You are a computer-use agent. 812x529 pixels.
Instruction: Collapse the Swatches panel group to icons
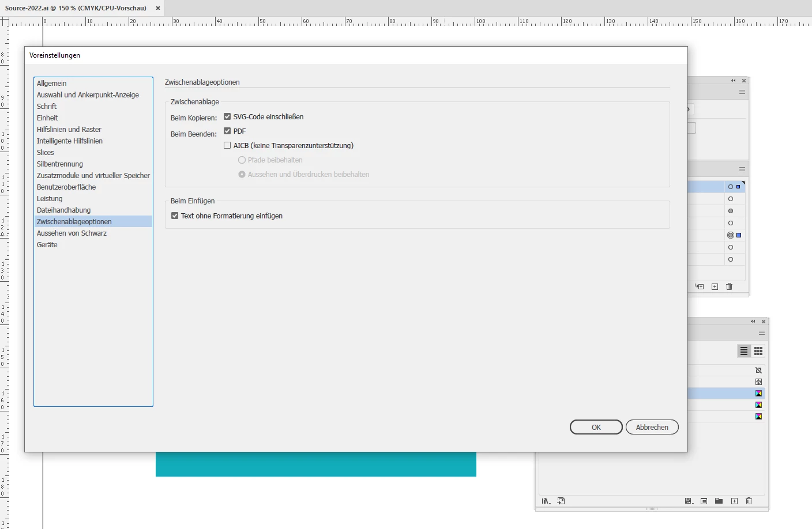753,322
